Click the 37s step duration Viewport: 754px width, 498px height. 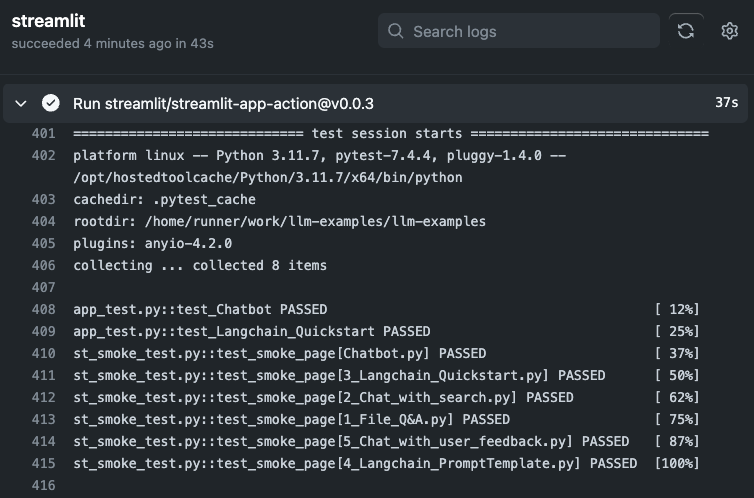point(726,103)
